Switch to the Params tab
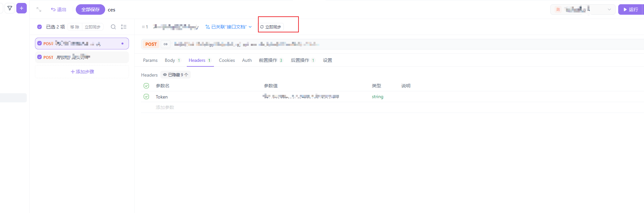Image resolution: width=644 pixels, height=213 pixels. point(150,60)
